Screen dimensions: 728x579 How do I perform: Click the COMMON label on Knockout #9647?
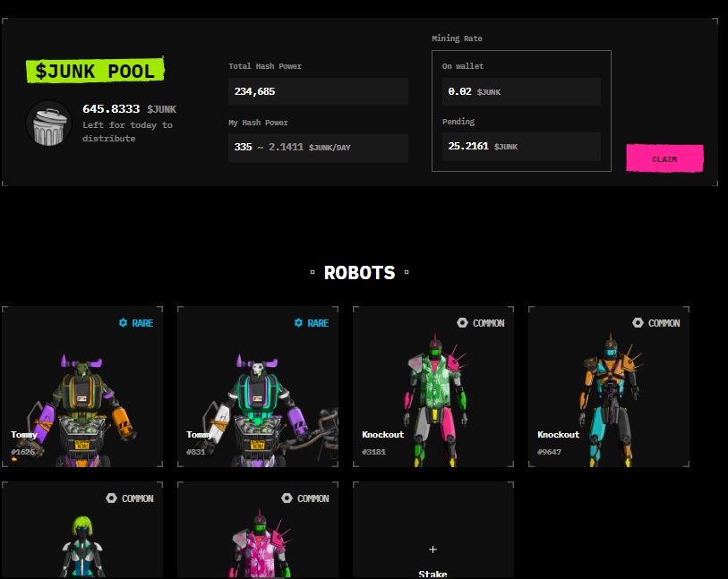click(664, 323)
